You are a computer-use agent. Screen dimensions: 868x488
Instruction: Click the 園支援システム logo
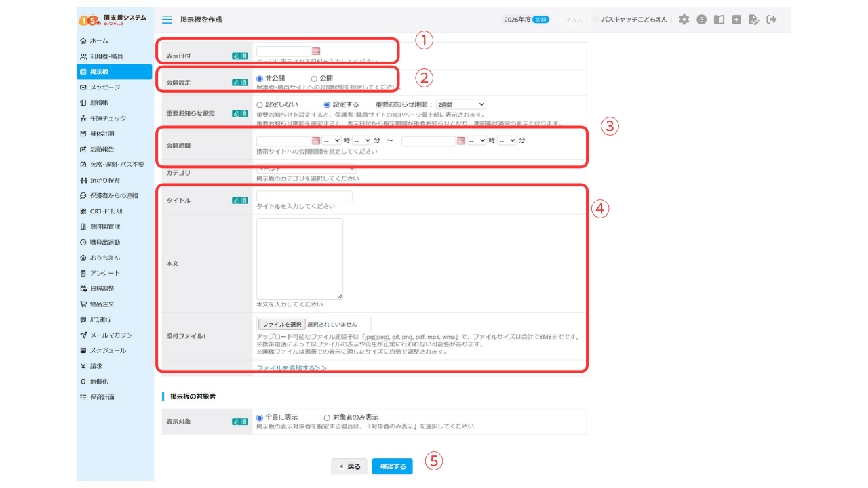coord(113,20)
